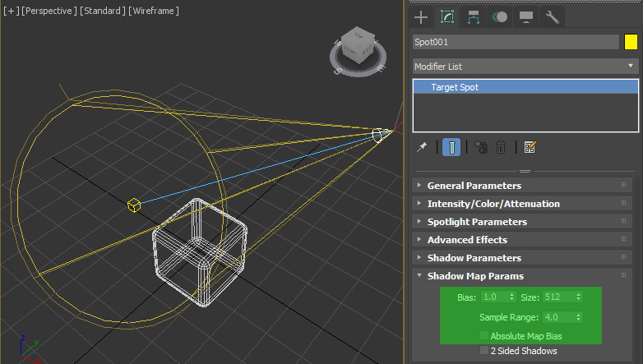Screen dimensions: 643x364
Task: Open the Perspective viewport label menu
Action: pyautogui.click(x=49, y=11)
